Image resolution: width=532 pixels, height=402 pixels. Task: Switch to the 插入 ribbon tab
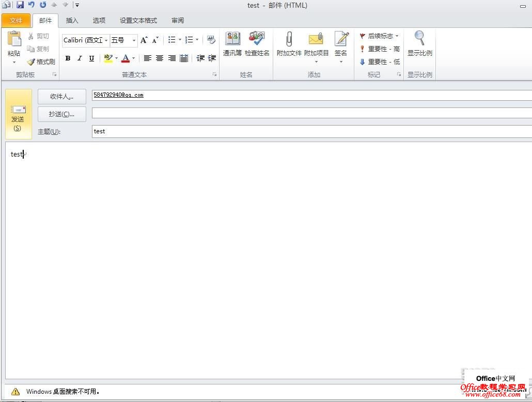(x=72, y=20)
